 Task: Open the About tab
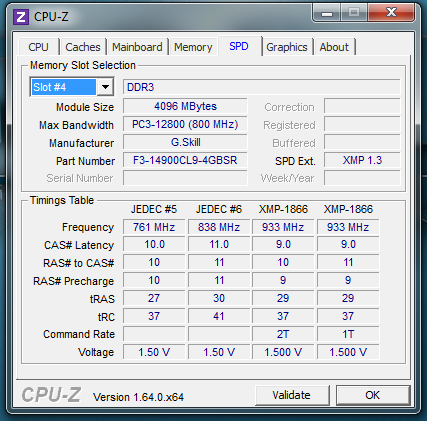(334, 47)
